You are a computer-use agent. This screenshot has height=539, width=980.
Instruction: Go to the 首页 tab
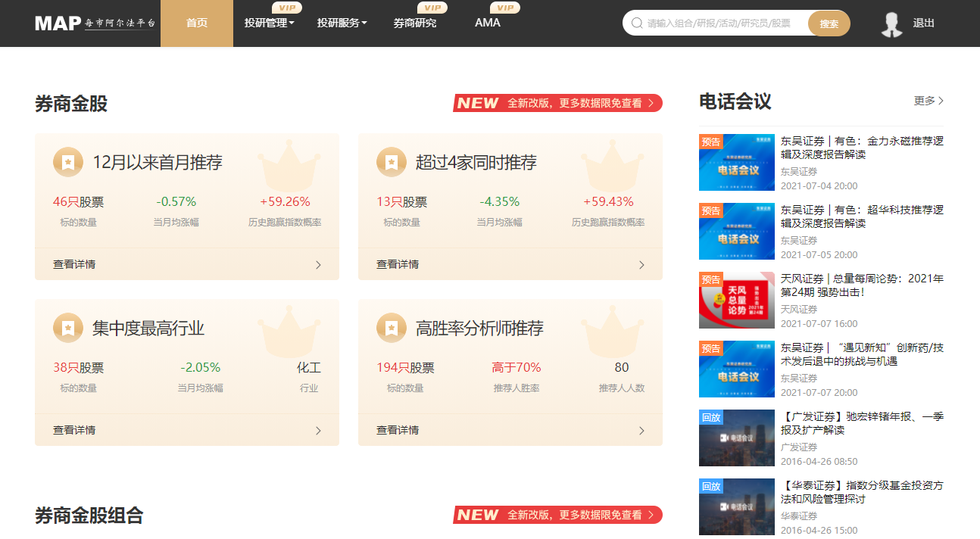(x=197, y=23)
